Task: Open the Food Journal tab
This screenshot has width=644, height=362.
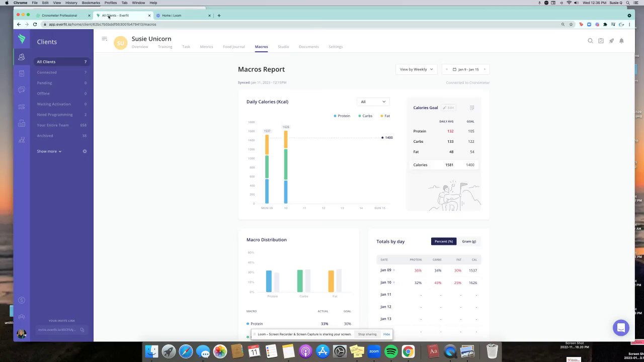Action: pos(234,47)
